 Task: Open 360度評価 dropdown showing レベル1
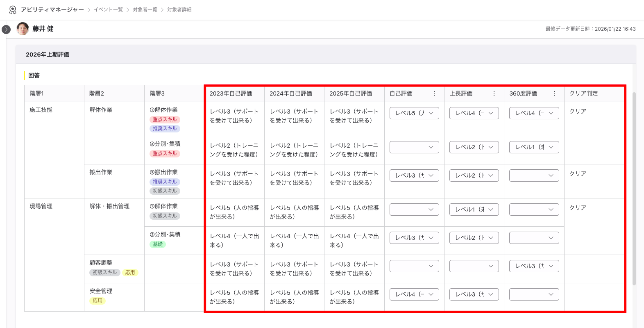(534, 147)
